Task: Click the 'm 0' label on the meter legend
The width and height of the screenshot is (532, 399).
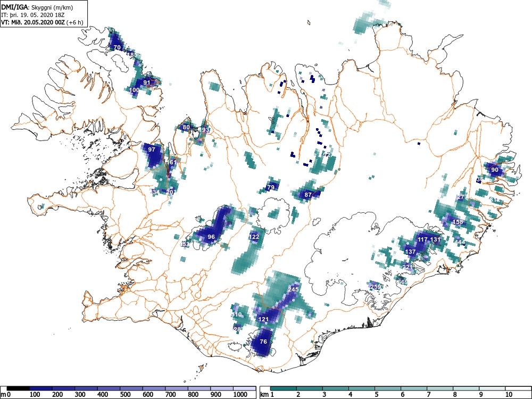Action: click(x=6, y=395)
